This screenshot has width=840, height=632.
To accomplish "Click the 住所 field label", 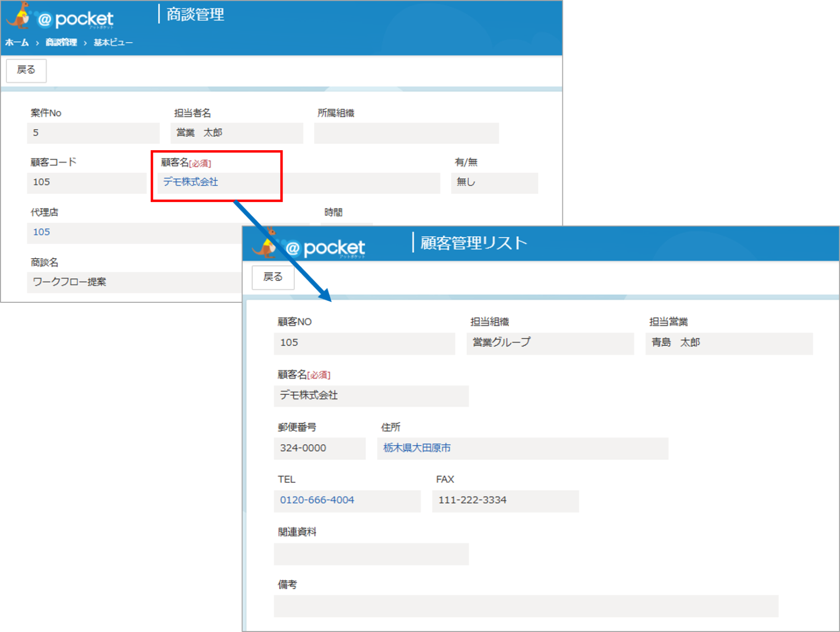I will coord(391,427).
